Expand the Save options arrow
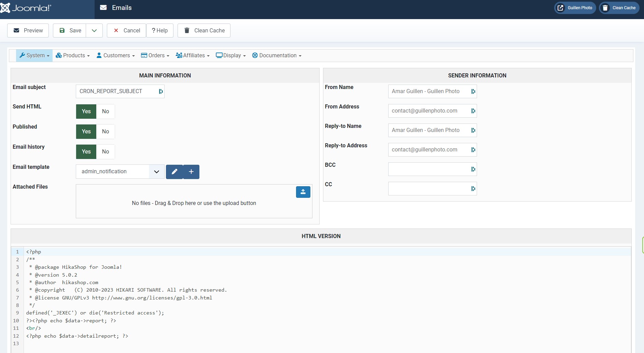 coord(94,31)
